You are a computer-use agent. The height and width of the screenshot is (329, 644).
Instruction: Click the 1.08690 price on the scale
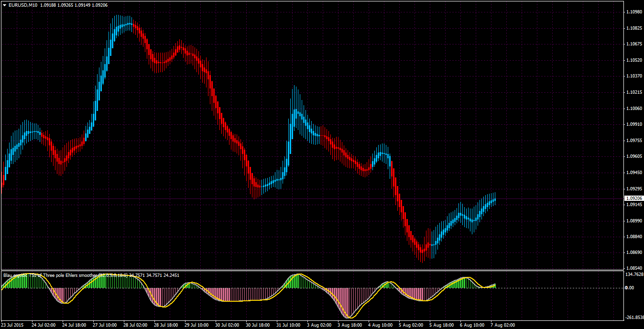click(634, 252)
